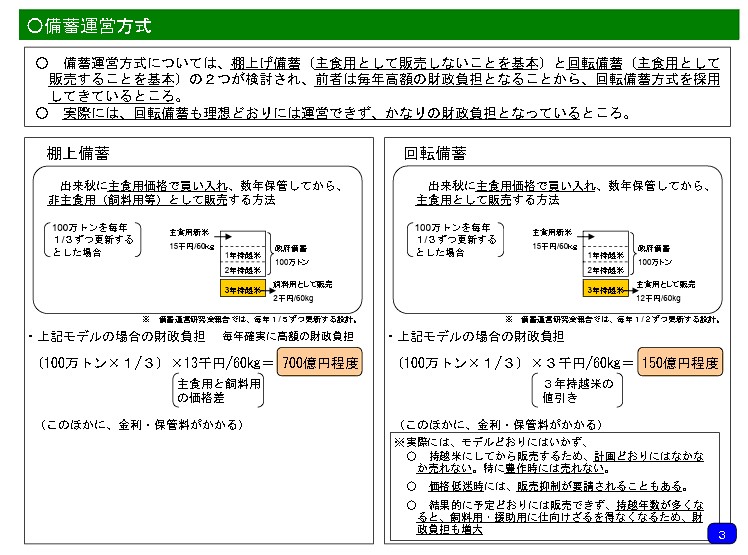
Task: Click the ※実際には、モデルどおりにはいかず line
Action: tap(491, 442)
